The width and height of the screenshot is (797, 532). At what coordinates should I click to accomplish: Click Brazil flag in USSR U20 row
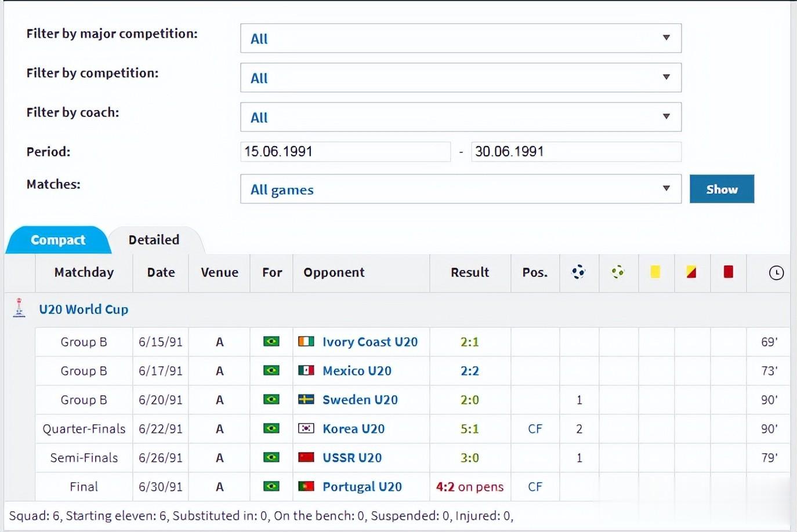pos(271,457)
